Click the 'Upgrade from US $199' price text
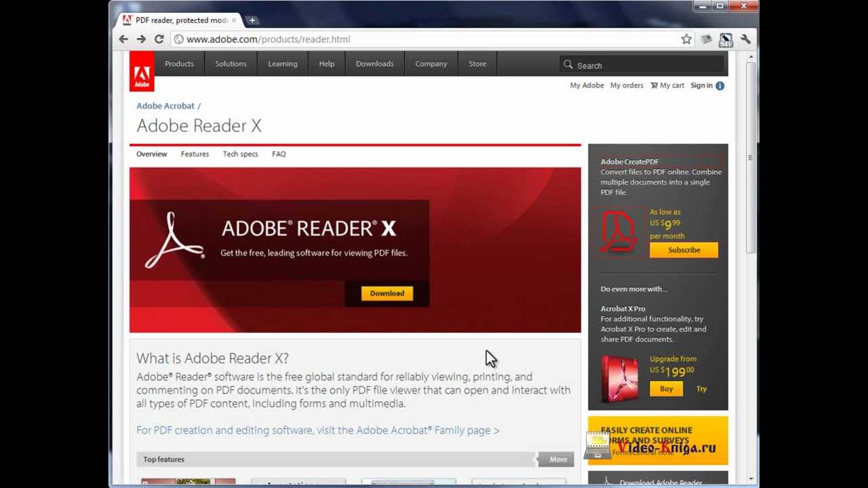The height and width of the screenshot is (488, 868). (673, 365)
